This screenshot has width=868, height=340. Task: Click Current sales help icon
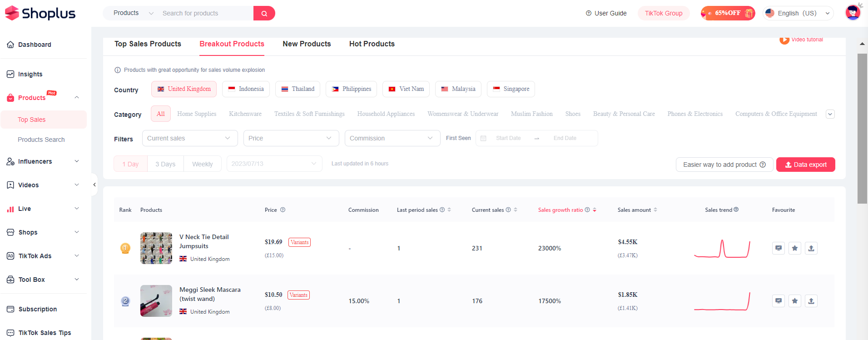[x=508, y=210]
